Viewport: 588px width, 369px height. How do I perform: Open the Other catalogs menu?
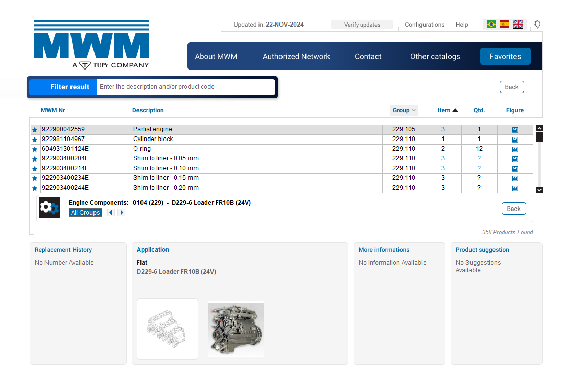[x=435, y=56]
